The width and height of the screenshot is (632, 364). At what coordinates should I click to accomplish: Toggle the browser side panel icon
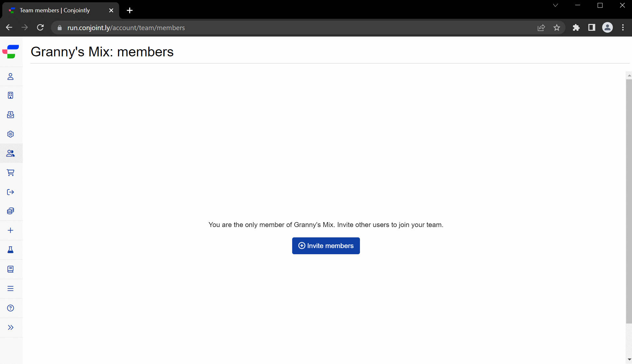(x=592, y=28)
